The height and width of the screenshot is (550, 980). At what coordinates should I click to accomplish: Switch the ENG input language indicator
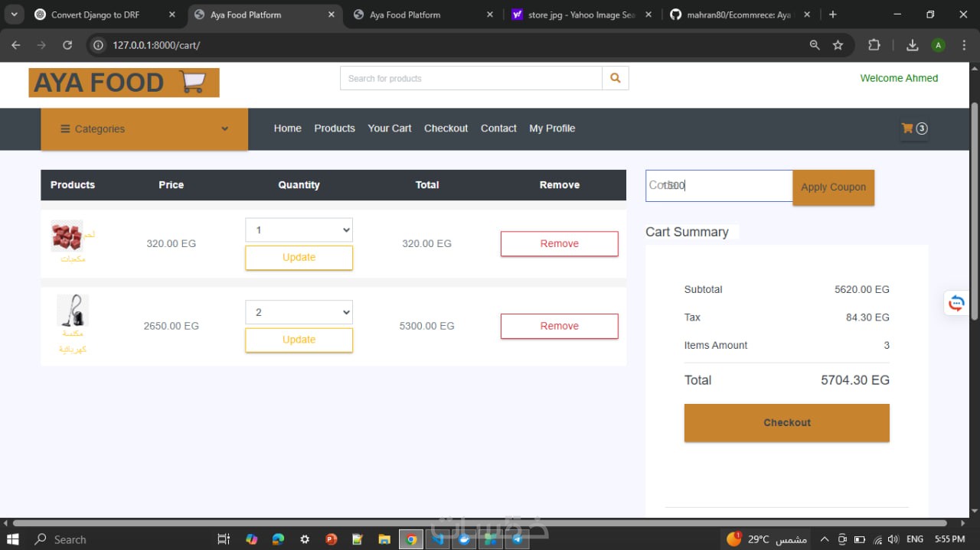click(914, 539)
